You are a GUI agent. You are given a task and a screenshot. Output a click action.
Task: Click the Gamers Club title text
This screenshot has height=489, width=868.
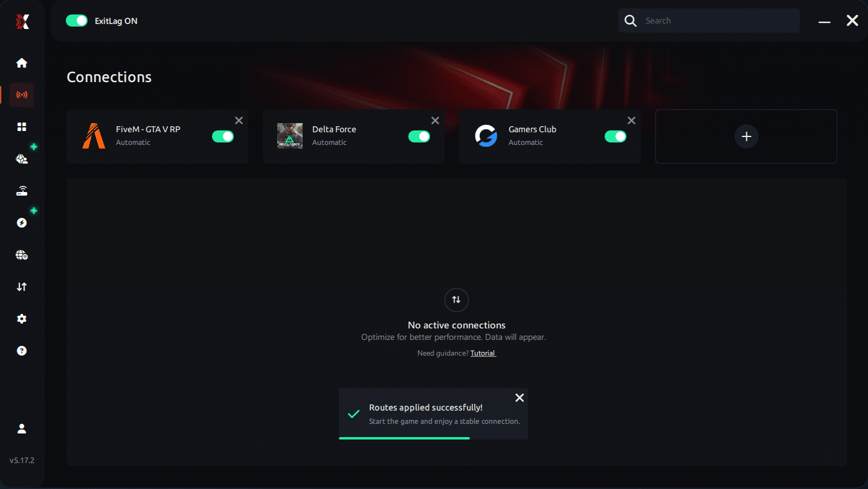tap(532, 129)
